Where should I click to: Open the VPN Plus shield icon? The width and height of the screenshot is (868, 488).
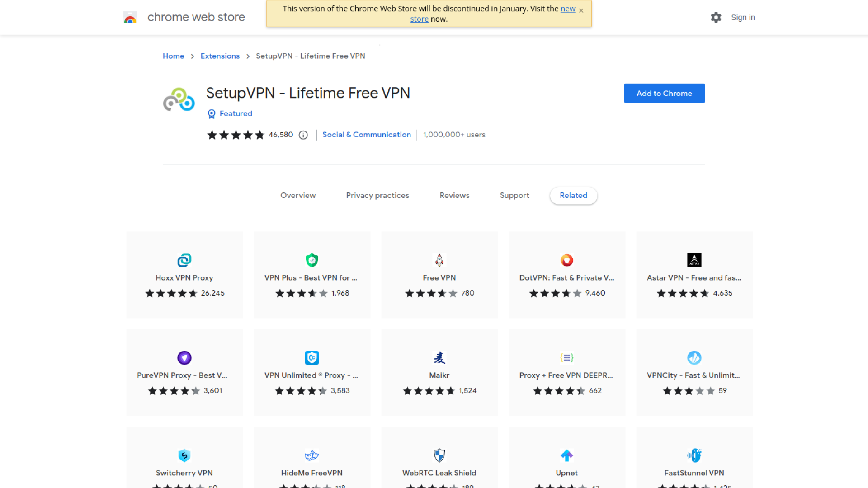[x=312, y=260]
